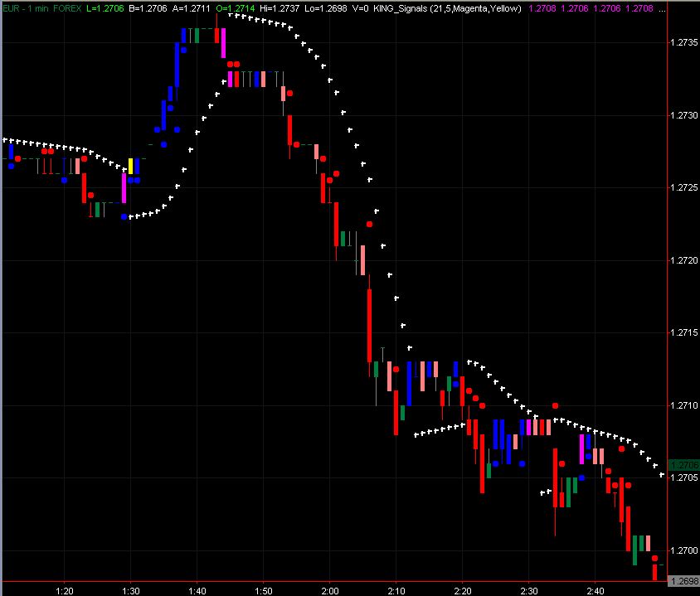Select the O=1.2714 open value
The image size is (700, 596).
tap(236, 8)
